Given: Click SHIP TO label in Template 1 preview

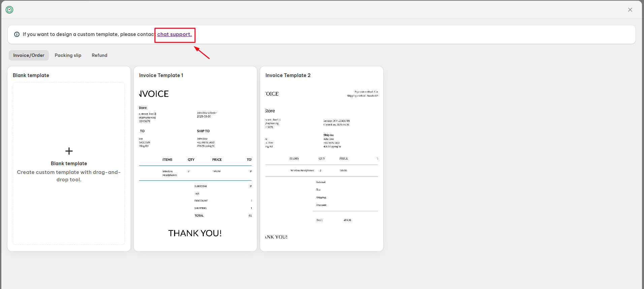Looking at the screenshot, I should point(203,131).
